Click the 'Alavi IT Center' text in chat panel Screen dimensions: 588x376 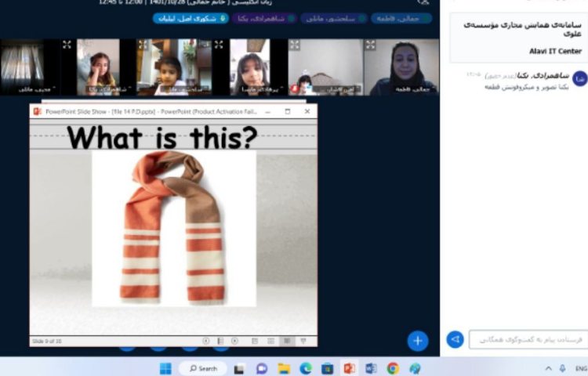[x=555, y=51]
